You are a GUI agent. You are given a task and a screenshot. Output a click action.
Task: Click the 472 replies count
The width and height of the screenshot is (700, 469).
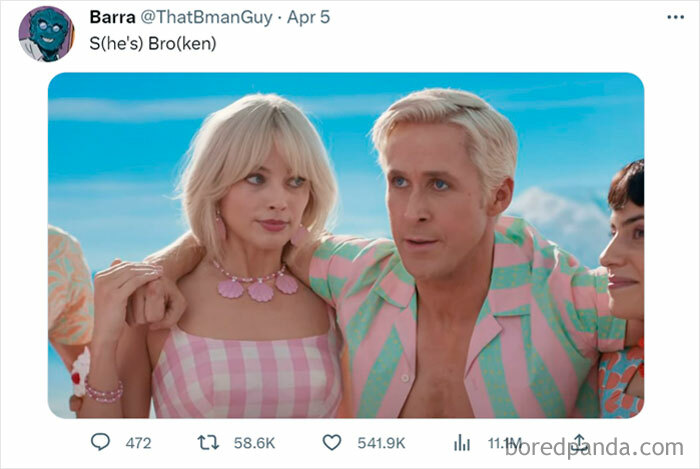(138, 443)
